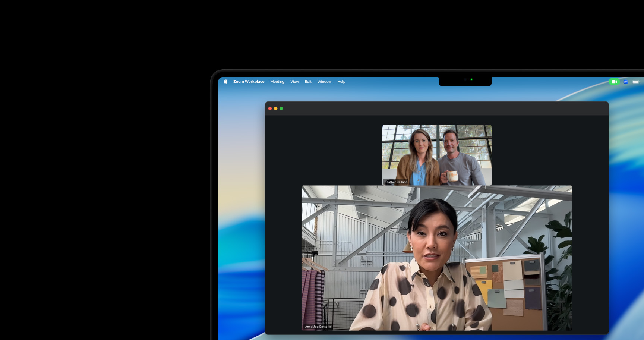The height and width of the screenshot is (340, 644).
Task: Click the AnnaMae Cantoria name label
Action: (x=318, y=327)
